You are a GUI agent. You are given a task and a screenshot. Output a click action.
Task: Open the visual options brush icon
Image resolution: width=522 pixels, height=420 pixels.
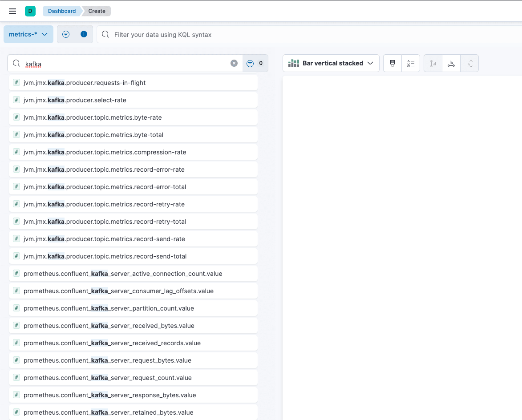393,64
